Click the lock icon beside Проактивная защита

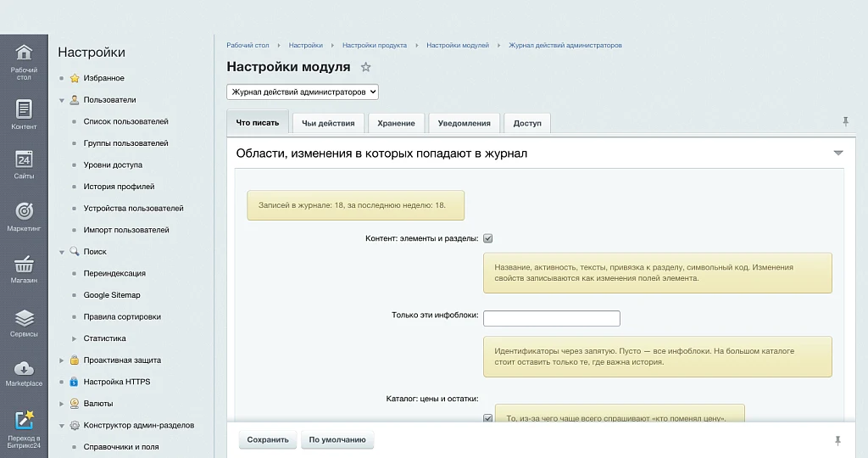pos(75,360)
